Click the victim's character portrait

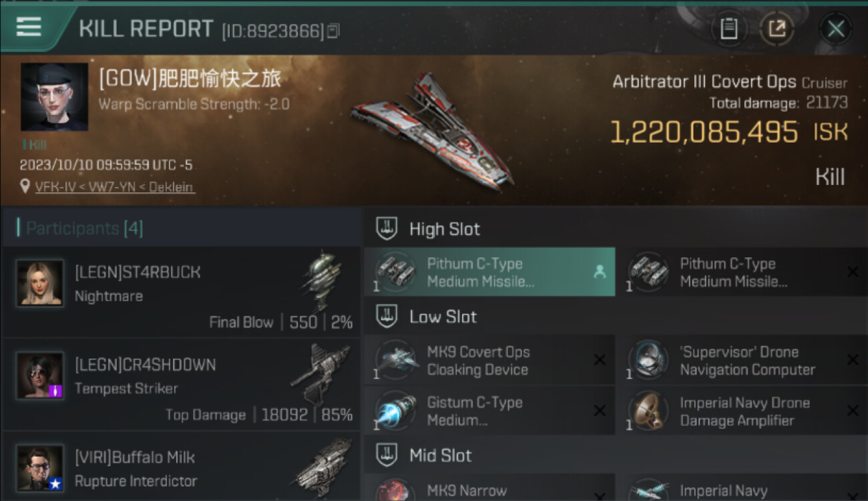(x=54, y=97)
